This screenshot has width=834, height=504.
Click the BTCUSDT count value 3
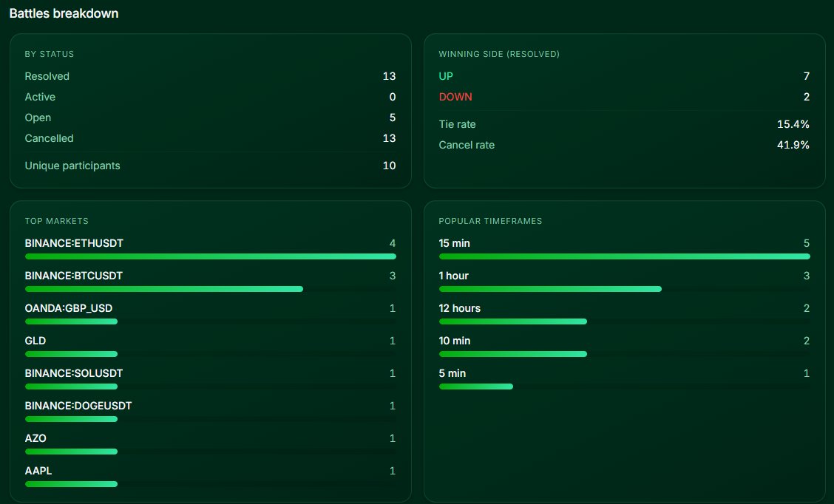[x=393, y=276]
